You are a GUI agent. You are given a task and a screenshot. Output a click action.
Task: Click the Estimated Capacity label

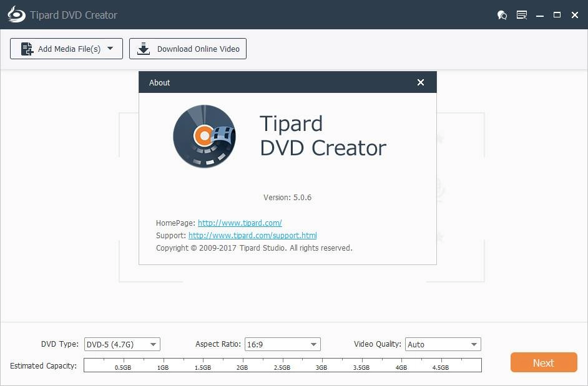[x=44, y=366]
